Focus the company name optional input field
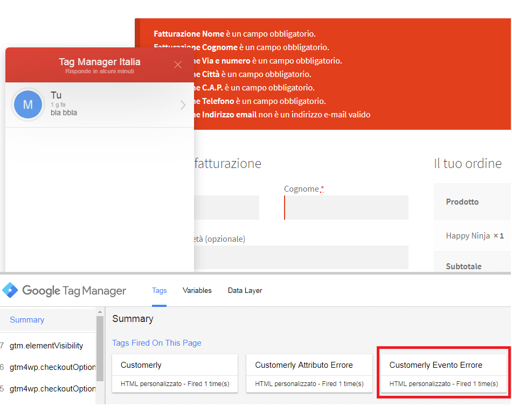The image size is (512, 420). tap(301, 257)
